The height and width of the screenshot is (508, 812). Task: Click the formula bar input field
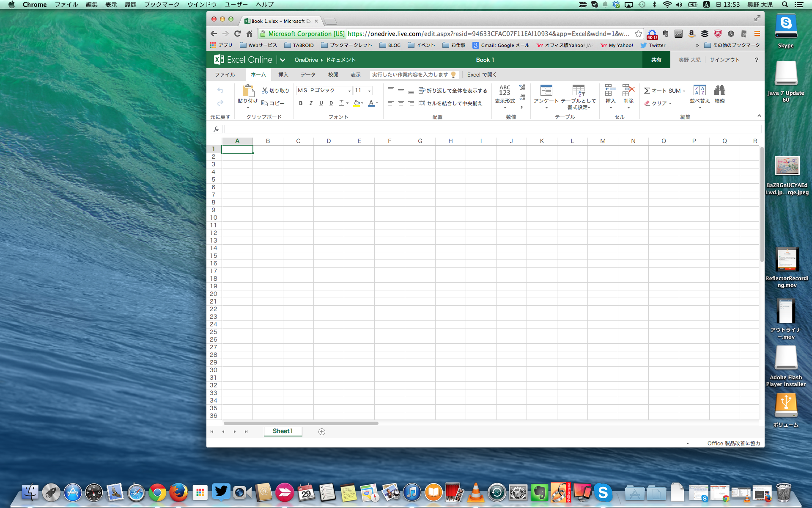click(x=493, y=129)
